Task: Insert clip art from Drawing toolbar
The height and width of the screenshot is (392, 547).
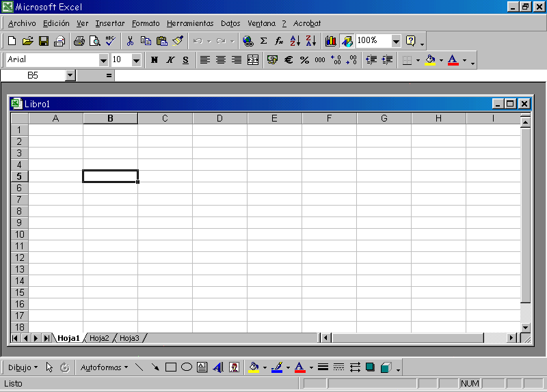Action: pos(234,367)
